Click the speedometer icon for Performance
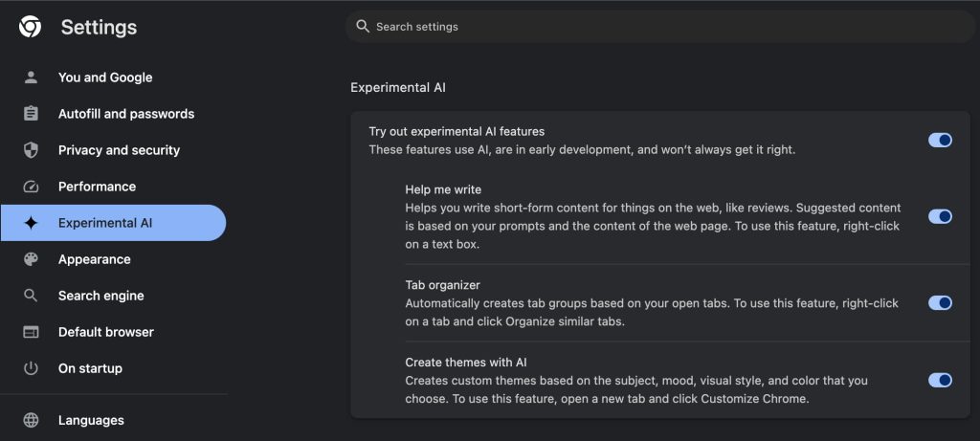Image resolution: width=980 pixels, height=441 pixels. click(31, 187)
